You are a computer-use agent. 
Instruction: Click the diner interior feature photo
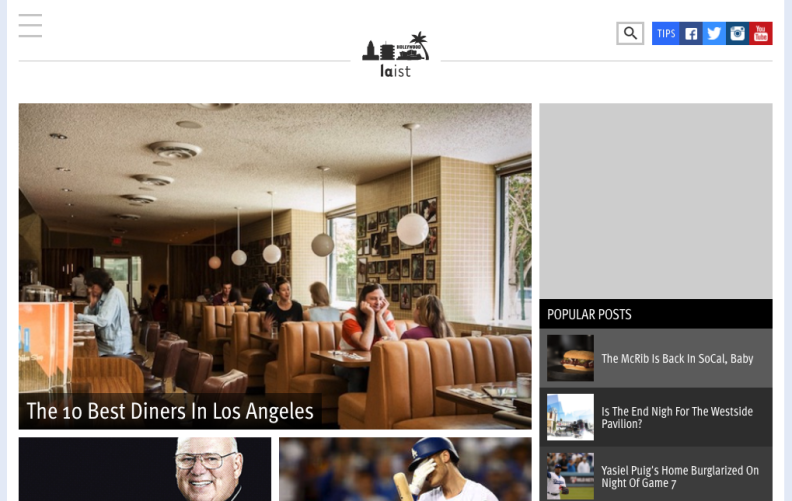(x=275, y=247)
